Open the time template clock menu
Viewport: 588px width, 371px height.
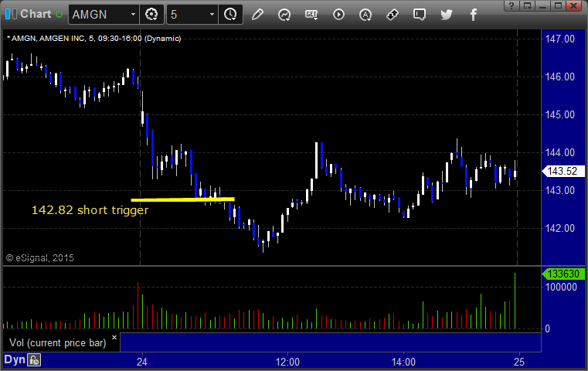pos(230,14)
